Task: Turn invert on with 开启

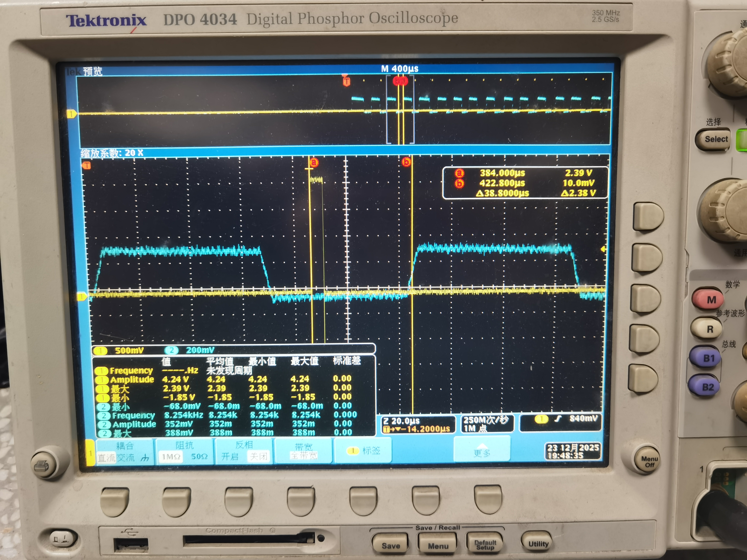Action: (x=230, y=457)
